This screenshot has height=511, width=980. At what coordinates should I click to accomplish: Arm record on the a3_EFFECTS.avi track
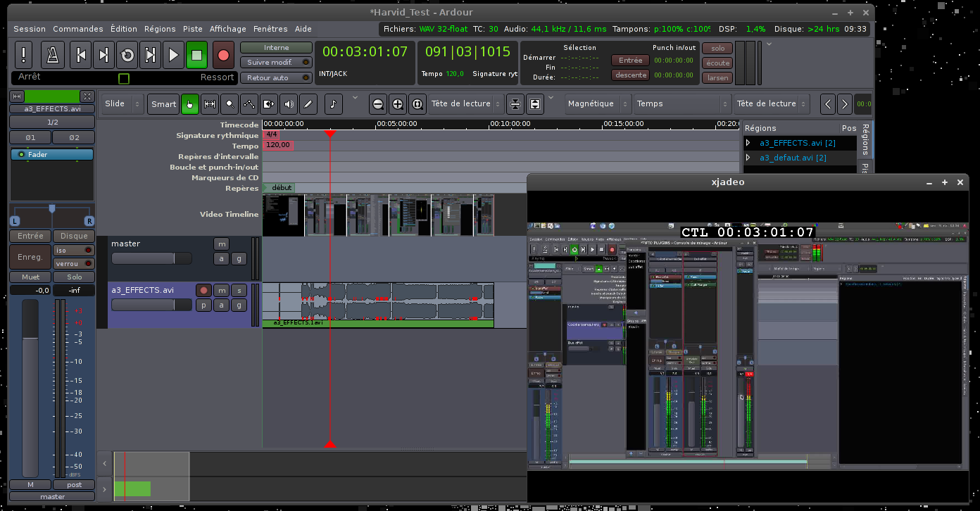203,290
